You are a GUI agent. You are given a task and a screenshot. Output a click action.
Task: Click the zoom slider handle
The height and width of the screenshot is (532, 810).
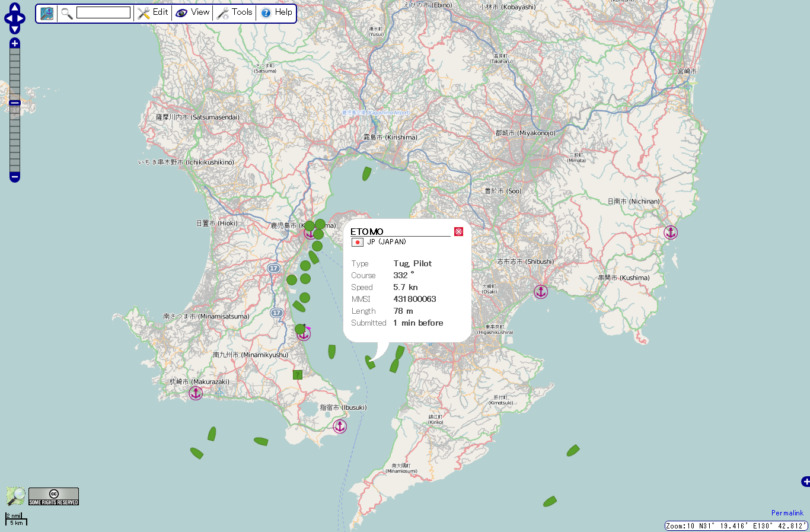coord(15,103)
